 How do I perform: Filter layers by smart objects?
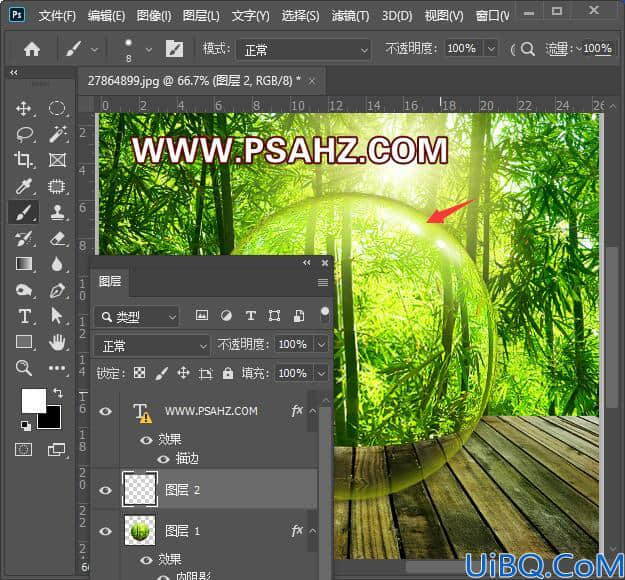[x=299, y=316]
